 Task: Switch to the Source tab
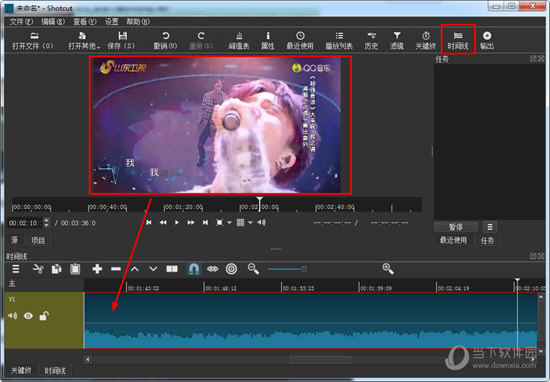(14, 240)
